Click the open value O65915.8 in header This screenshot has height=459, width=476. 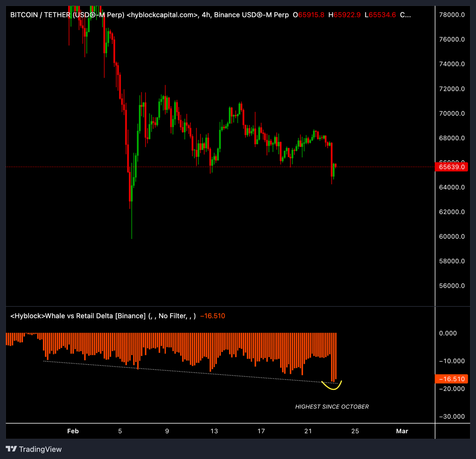coord(308,15)
